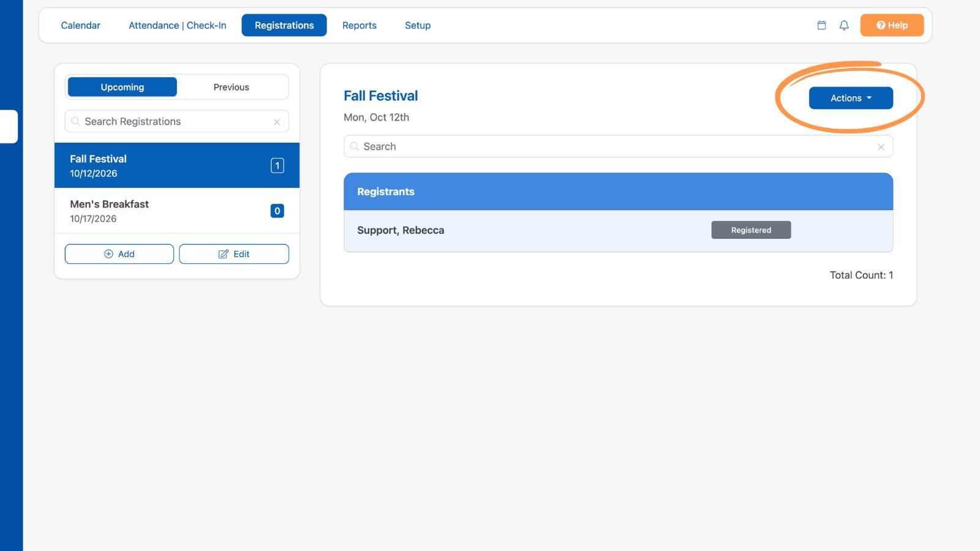Open the calendar icon in top bar

point(821,25)
